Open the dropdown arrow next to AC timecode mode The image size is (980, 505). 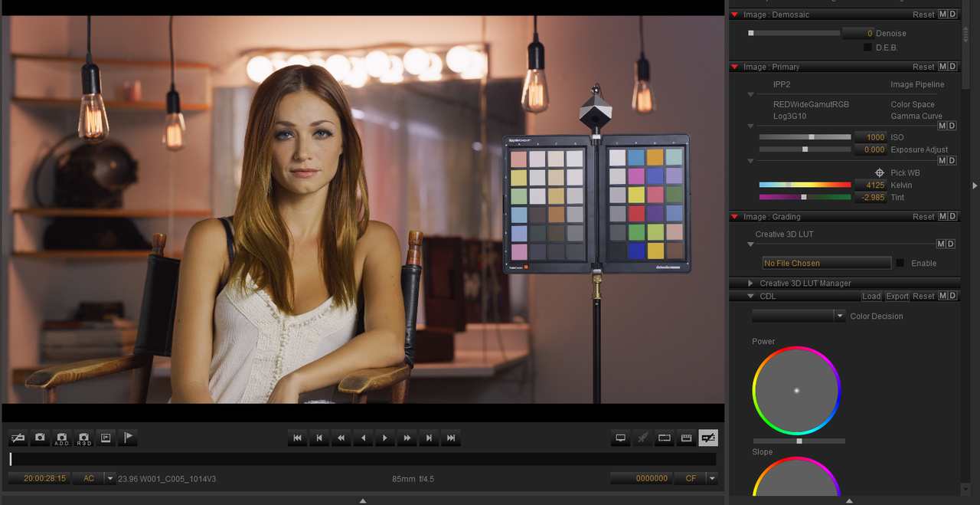110,478
